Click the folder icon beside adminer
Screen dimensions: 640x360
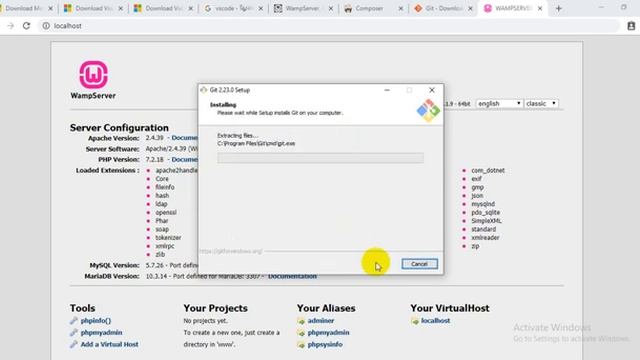[301, 321]
